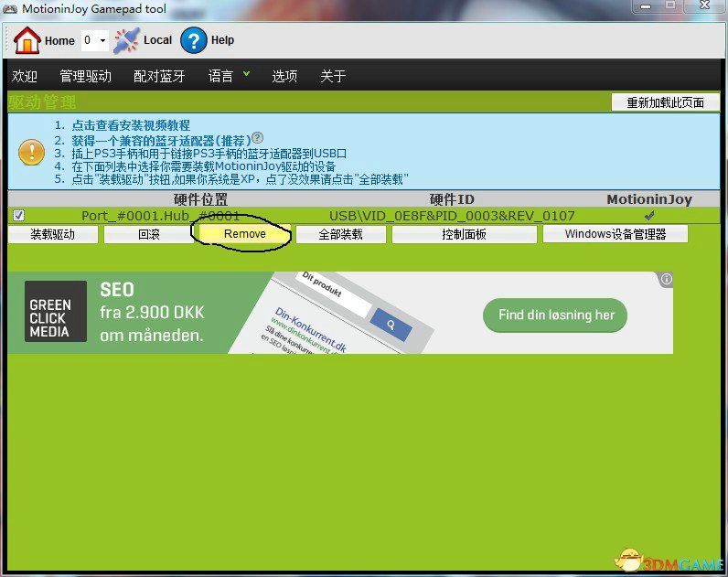728x577 pixels.
Task: Select the USB\VID_0E8F&PID_0003&REV_0107 hardware ID
Action: click(x=452, y=216)
